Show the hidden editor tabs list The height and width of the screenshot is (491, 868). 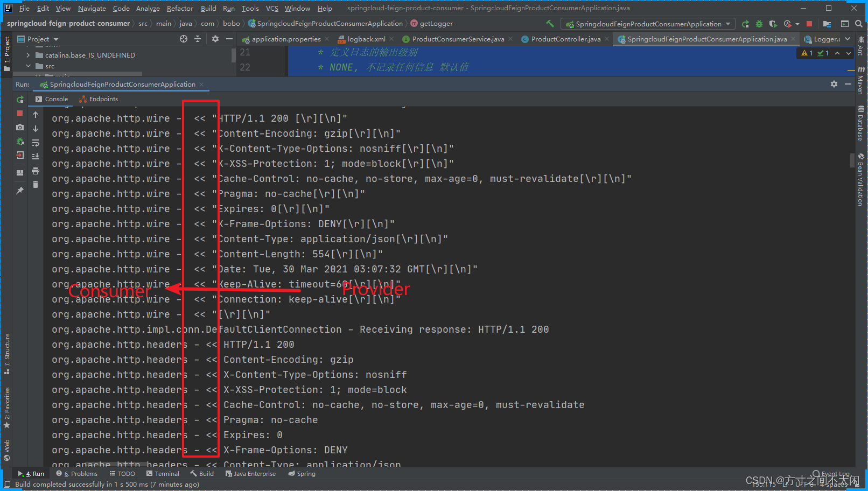pos(848,39)
